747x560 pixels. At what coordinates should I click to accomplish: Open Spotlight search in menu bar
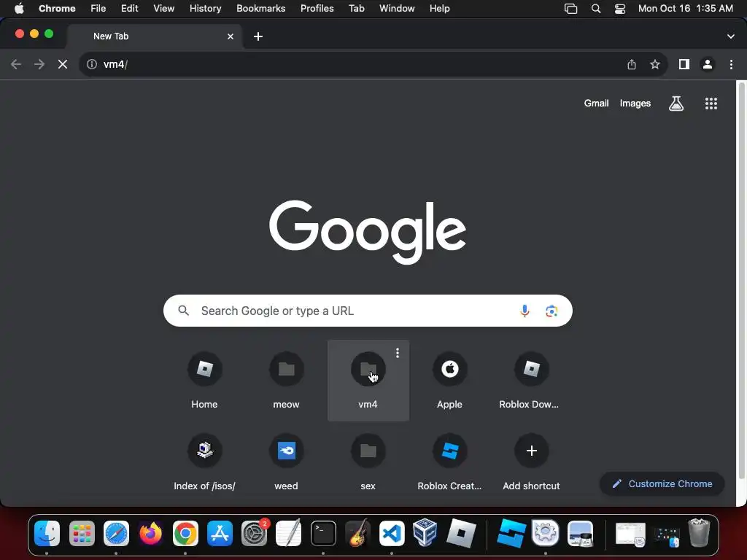pos(595,8)
